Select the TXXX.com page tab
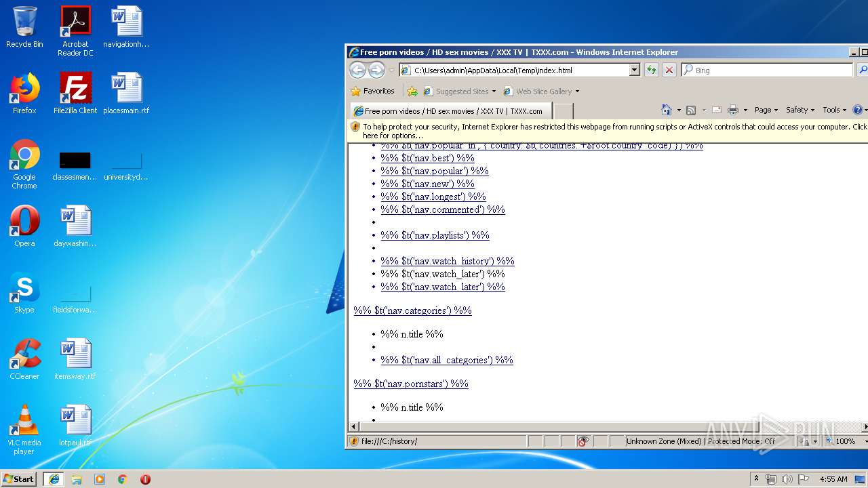Screen dimensions: 868x488 pyautogui.click(x=450, y=111)
